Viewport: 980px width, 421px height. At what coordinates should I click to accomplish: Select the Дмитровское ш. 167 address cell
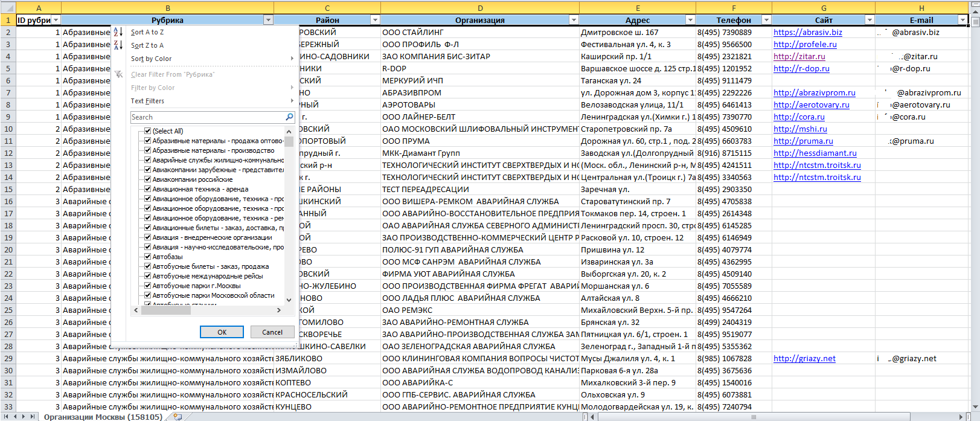tap(638, 32)
